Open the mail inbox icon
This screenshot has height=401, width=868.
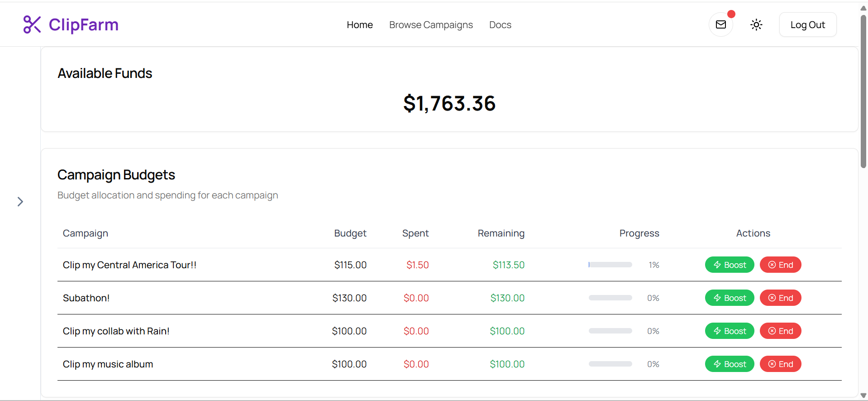[x=720, y=24]
